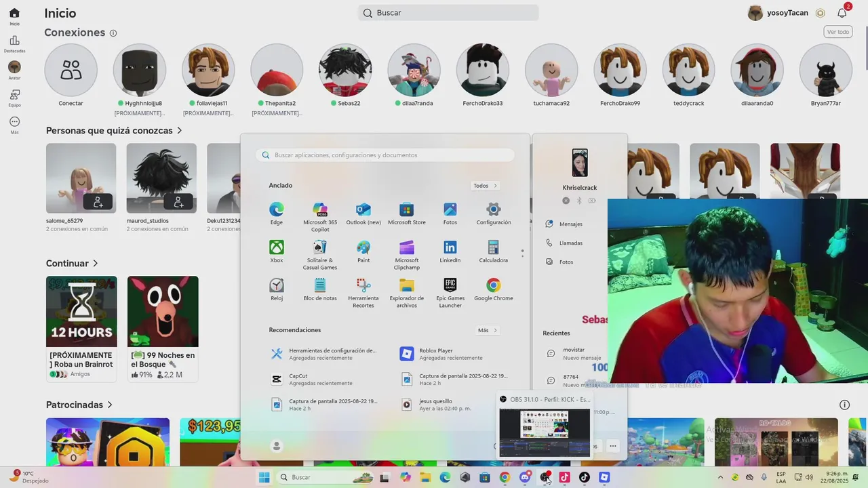Launch Outlook (new) from Start menu
This screenshot has height=488, width=868.
pos(363,213)
